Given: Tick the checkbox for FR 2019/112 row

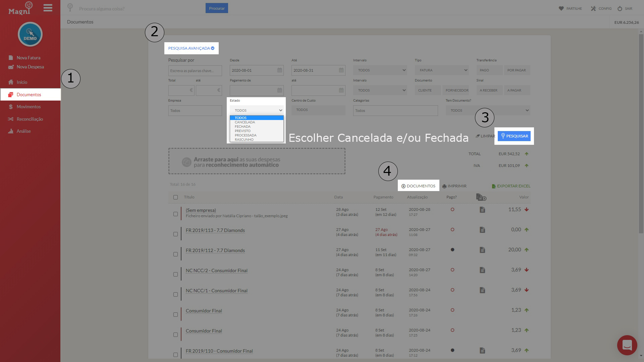Looking at the screenshot, I should pyautogui.click(x=175, y=254).
